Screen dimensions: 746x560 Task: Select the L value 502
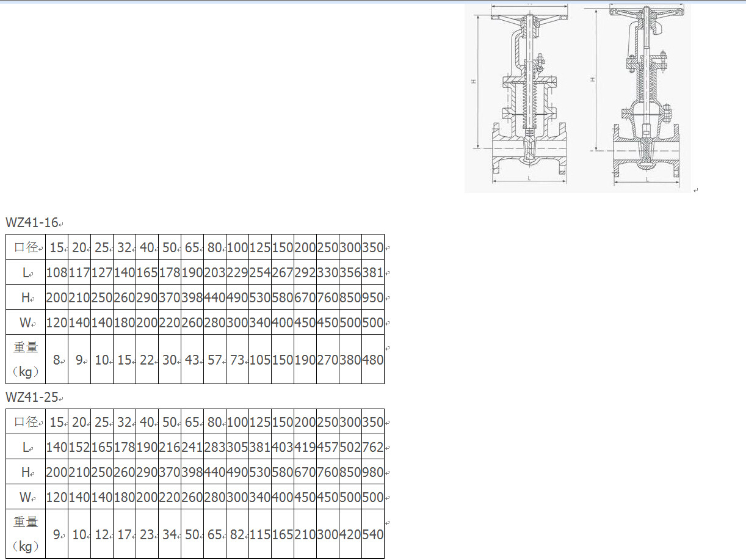pos(350,447)
